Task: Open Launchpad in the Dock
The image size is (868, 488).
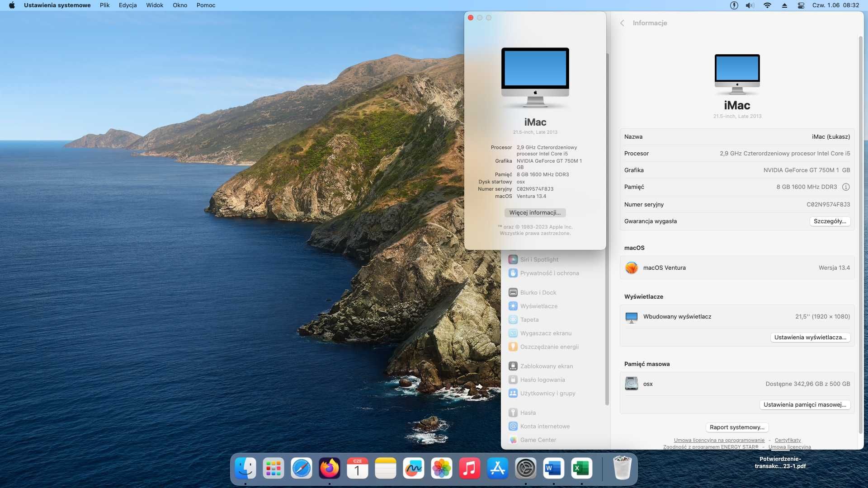Action: pyautogui.click(x=274, y=468)
